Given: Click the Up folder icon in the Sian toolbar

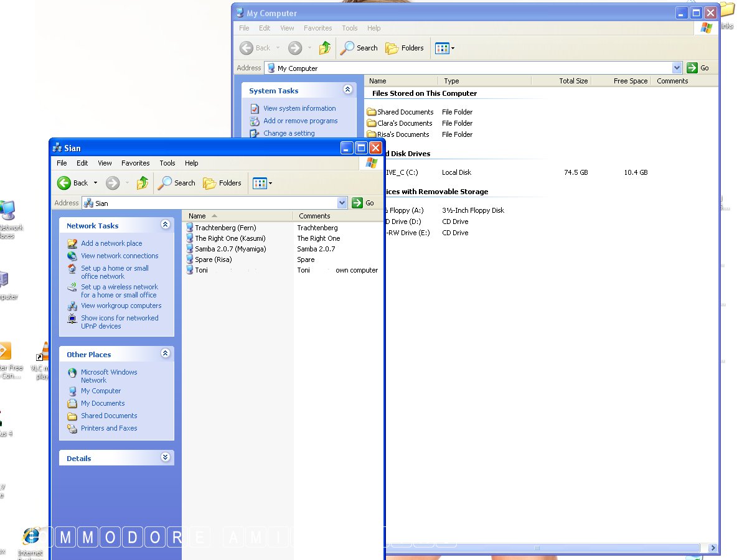Looking at the screenshot, I should point(143,183).
